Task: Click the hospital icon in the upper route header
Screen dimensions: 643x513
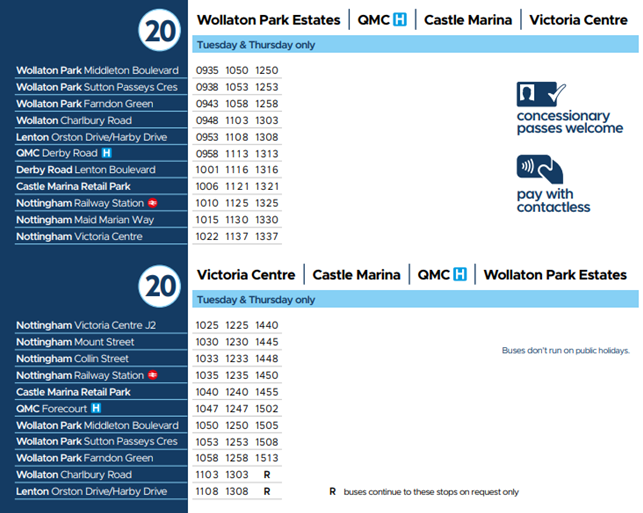Action: click(400, 20)
